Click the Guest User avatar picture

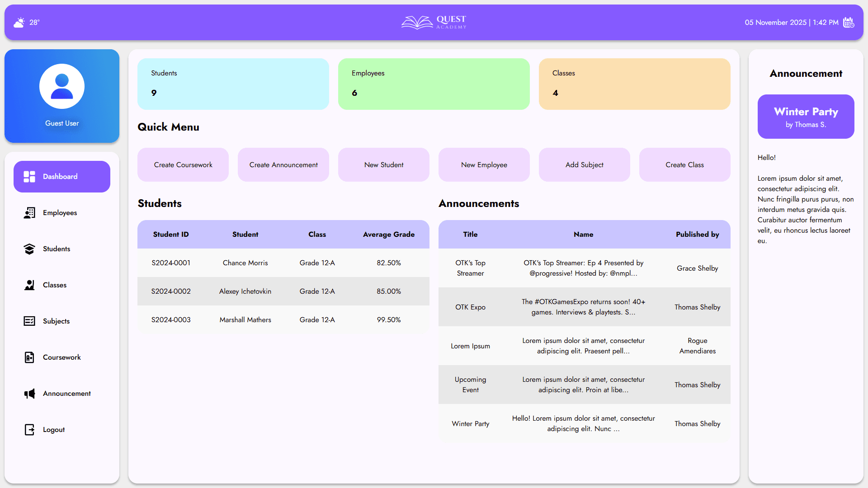click(62, 86)
